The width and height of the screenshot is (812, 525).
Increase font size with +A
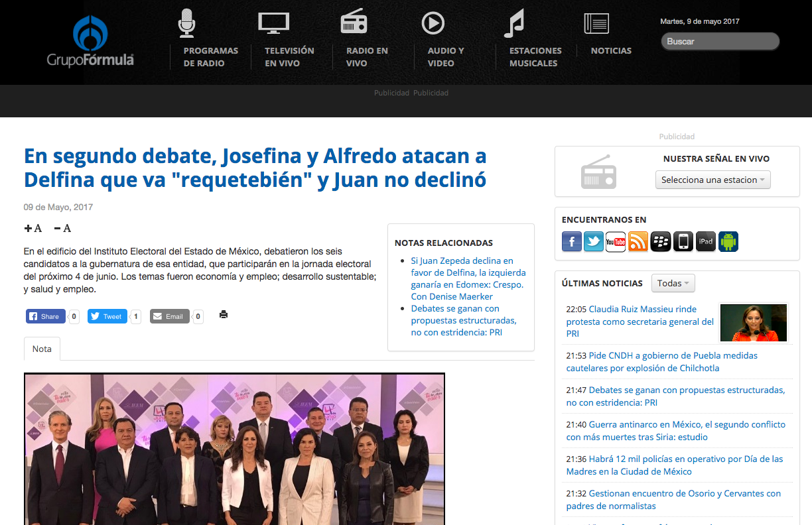coord(33,229)
